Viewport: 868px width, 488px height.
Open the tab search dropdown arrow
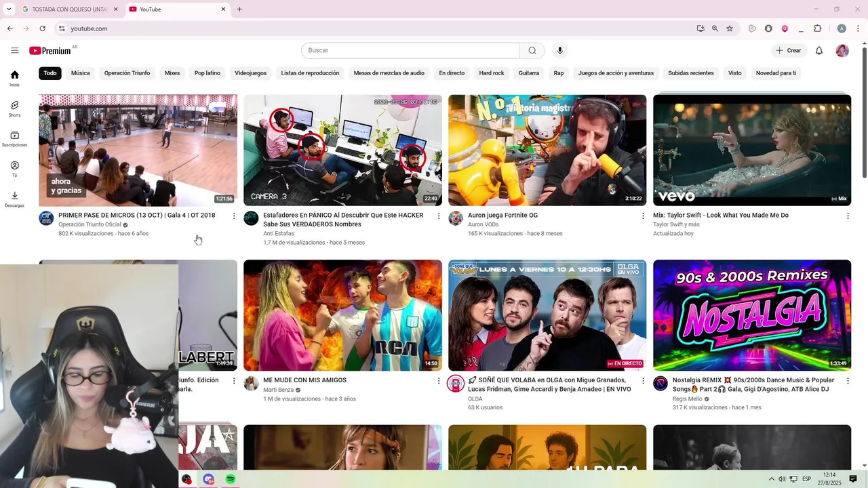(9, 9)
